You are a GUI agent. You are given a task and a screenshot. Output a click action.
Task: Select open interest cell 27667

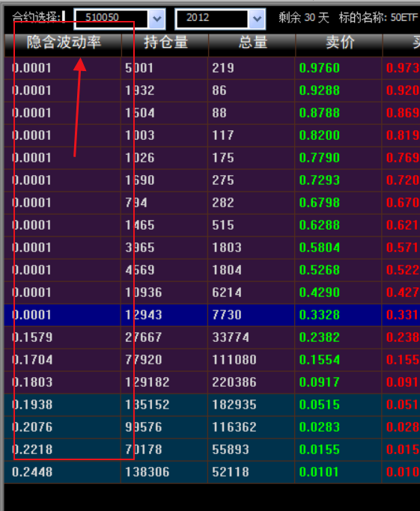pos(144,337)
